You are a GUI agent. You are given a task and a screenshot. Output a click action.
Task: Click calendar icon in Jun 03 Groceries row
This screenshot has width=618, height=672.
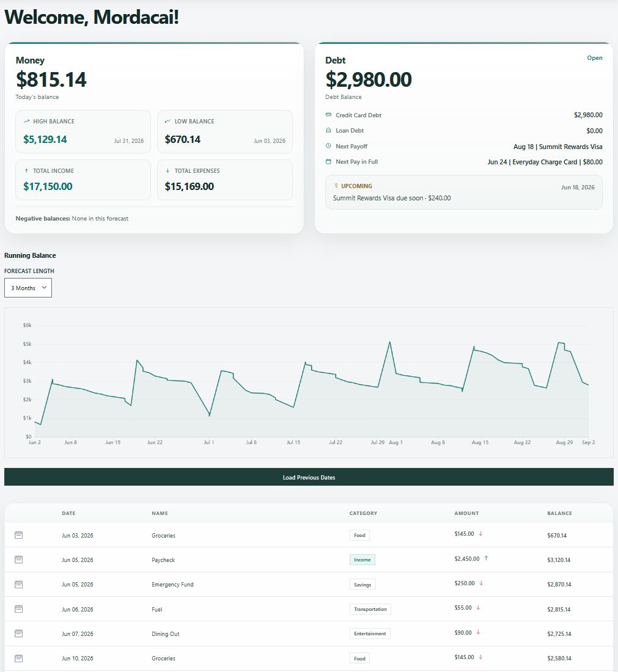(18, 535)
